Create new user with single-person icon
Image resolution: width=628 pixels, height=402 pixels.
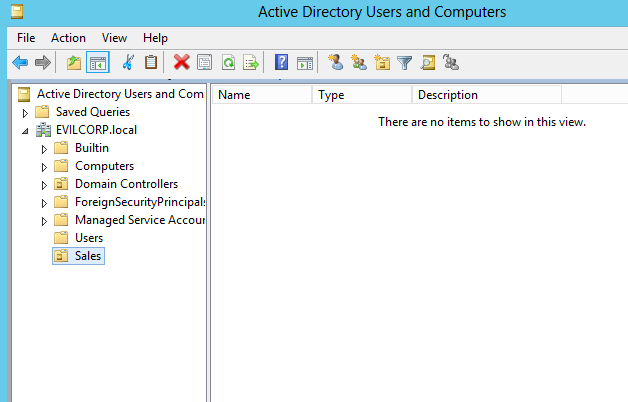[x=335, y=62]
